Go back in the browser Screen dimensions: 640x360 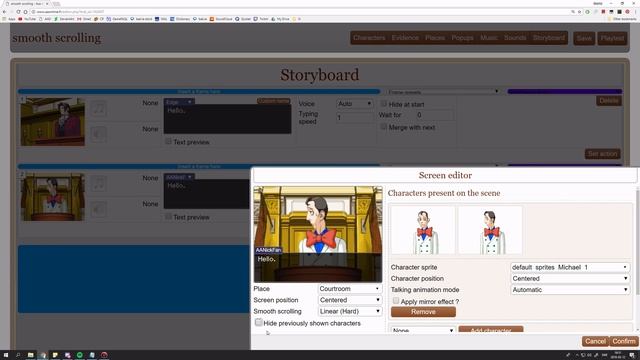[x=4, y=12]
